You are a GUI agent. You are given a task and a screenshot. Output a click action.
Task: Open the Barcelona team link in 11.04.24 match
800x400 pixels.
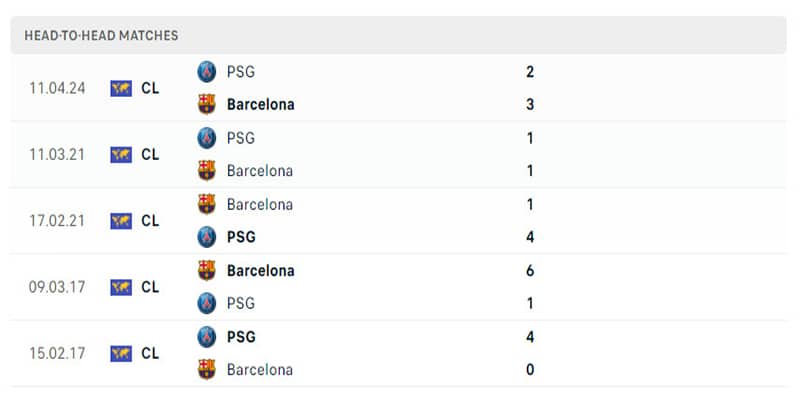(x=260, y=104)
